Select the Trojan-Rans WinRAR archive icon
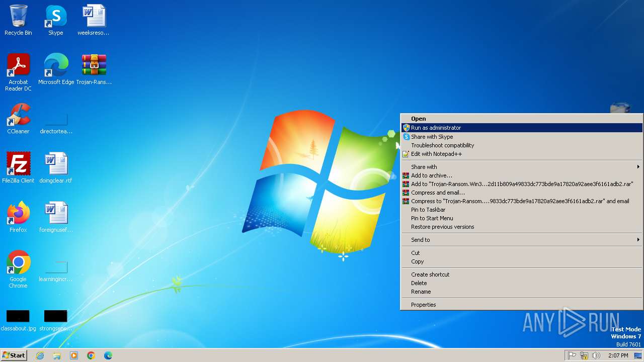The image size is (644, 362). [x=94, y=69]
